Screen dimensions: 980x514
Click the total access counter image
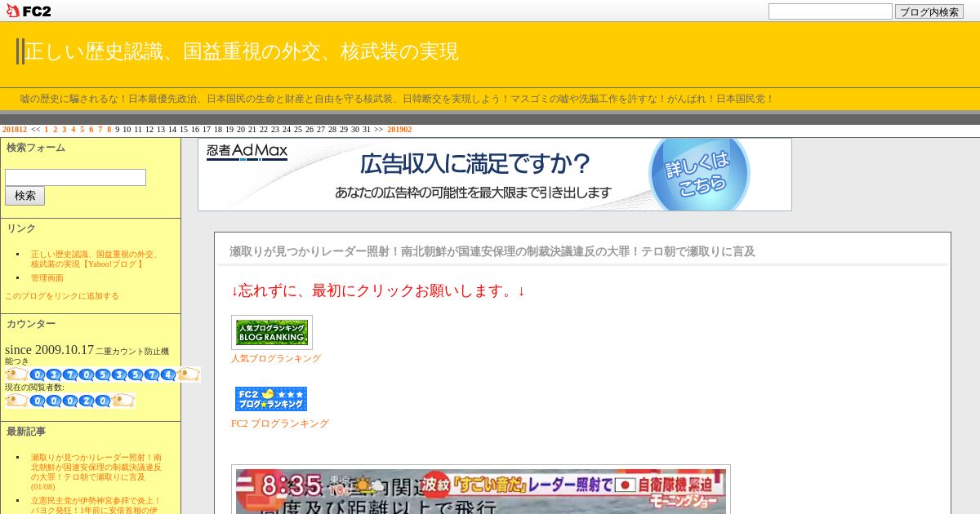[x=102, y=374]
